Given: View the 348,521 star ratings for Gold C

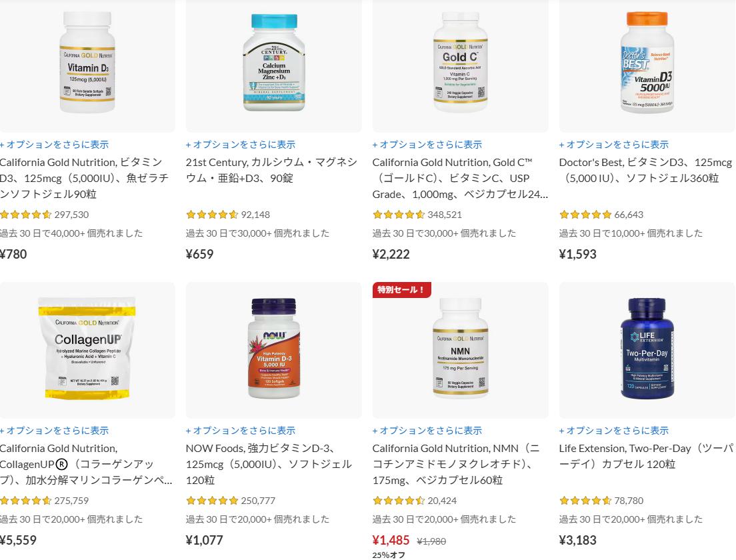Looking at the screenshot, I should pos(417,215).
